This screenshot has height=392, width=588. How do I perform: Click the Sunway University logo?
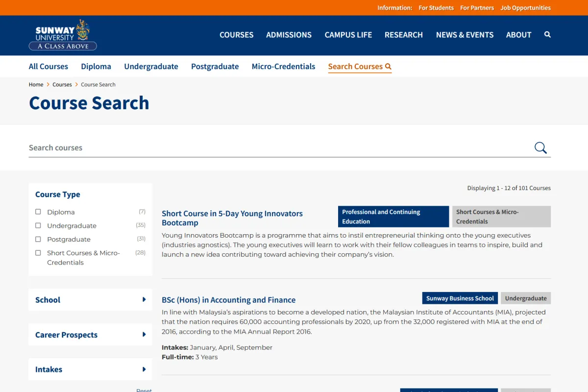pos(63,35)
